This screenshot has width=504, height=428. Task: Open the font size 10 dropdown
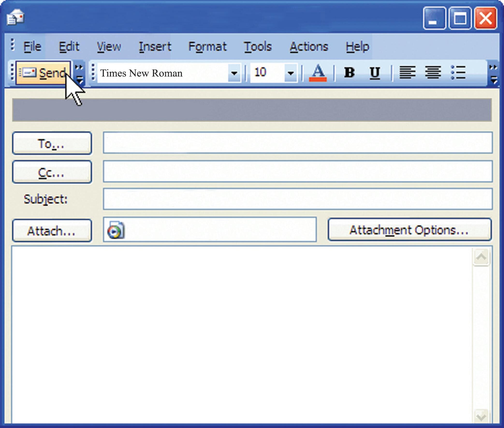(x=291, y=73)
